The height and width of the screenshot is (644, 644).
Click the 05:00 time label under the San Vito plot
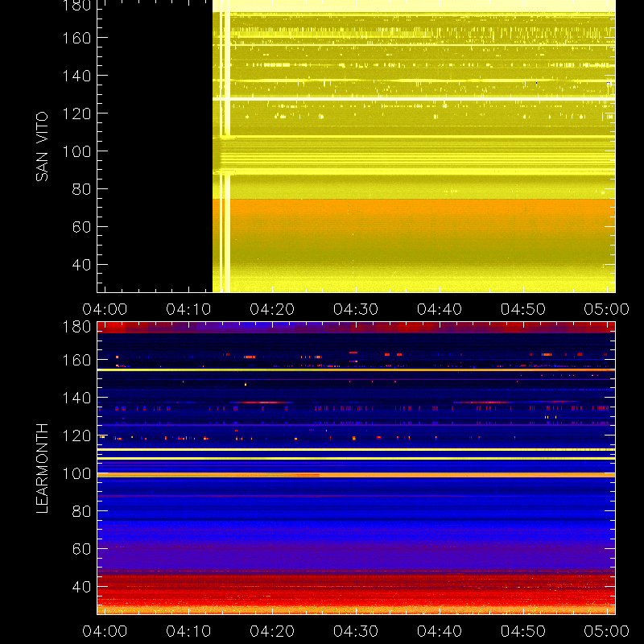607,309
